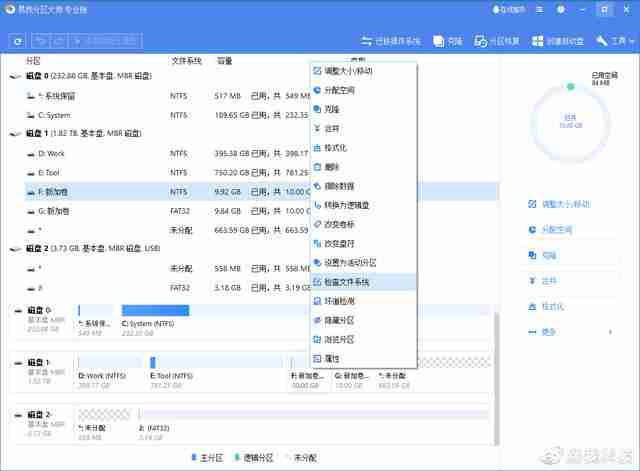Click the C: System blue bar in disk map
The width and height of the screenshot is (640, 471).
pyautogui.click(x=156, y=311)
